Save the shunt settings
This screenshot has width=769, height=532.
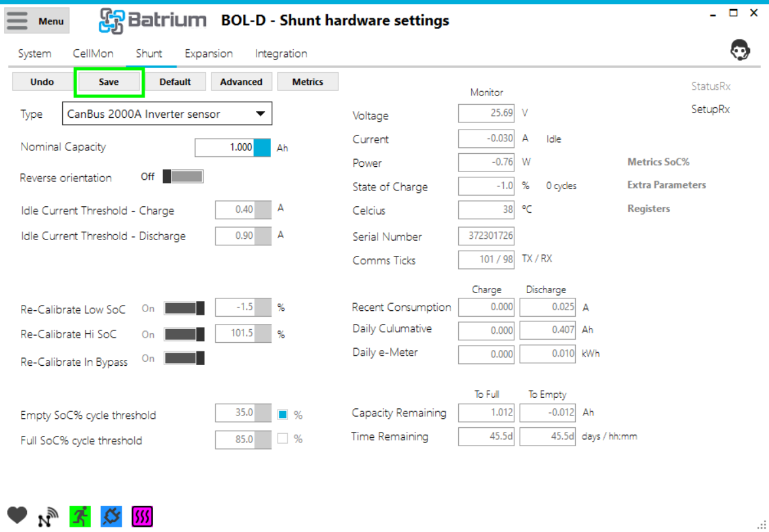click(x=109, y=82)
